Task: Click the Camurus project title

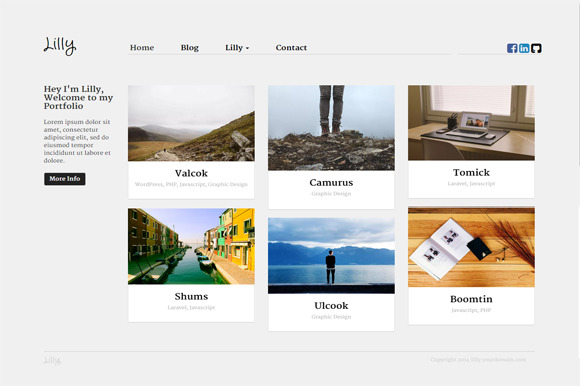Action: pyautogui.click(x=331, y=182)
